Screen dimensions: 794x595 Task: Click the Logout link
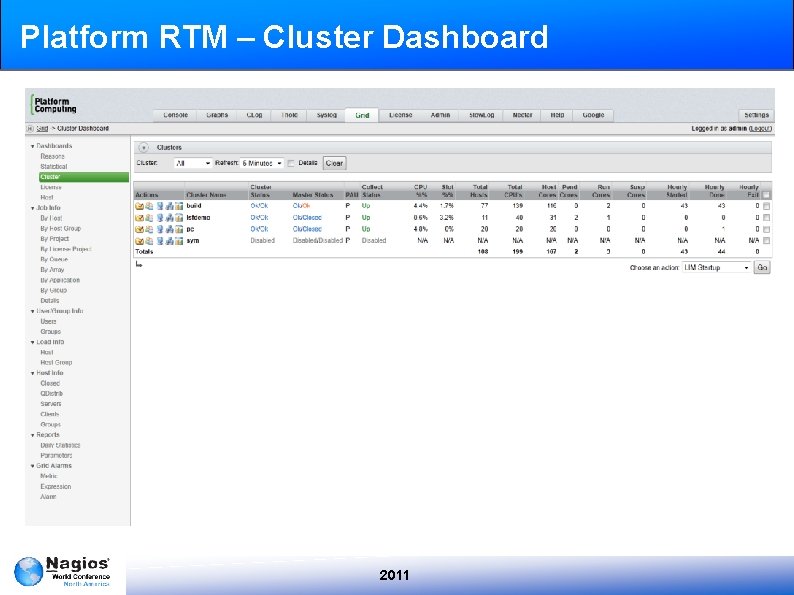[760, 129]
